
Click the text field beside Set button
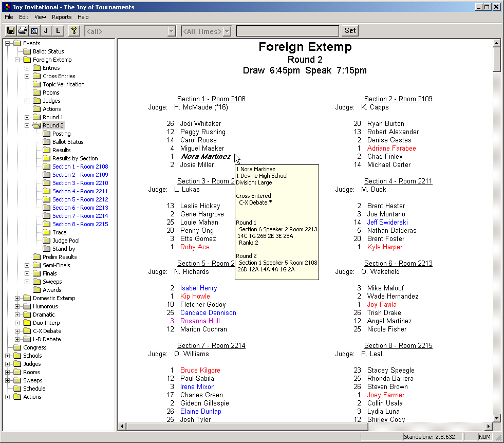click(287, 31)
